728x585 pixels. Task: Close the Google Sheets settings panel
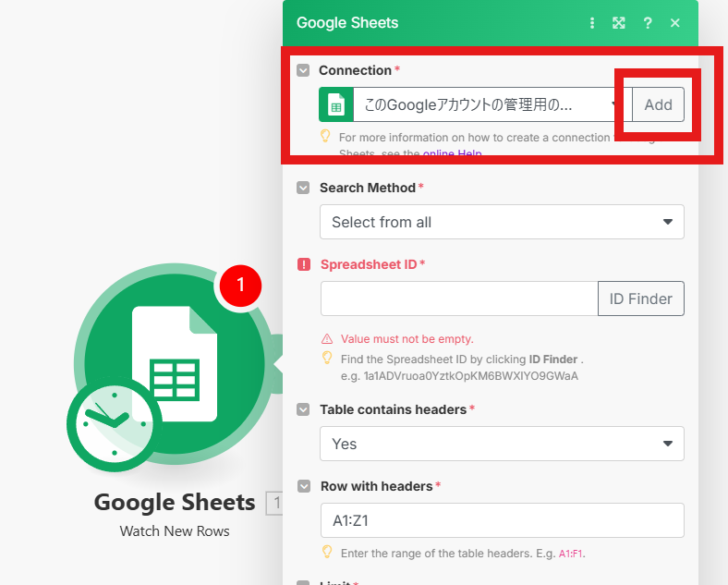[675, 23]
